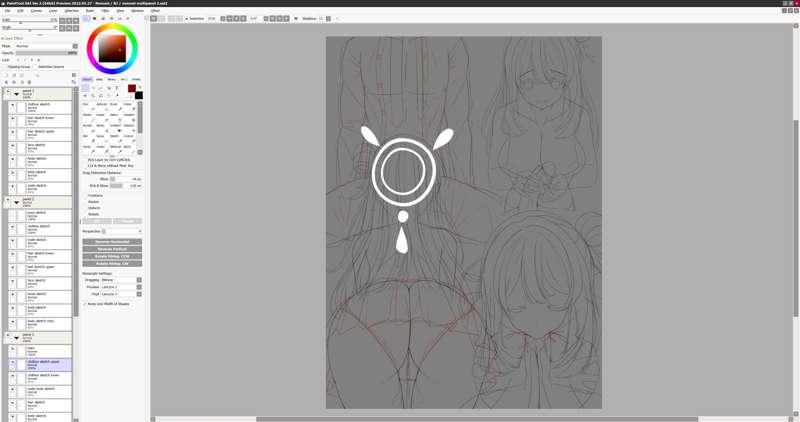800x422 pixels.
Task: Toggle the first layer lock icon
Action: click(18, 60)
